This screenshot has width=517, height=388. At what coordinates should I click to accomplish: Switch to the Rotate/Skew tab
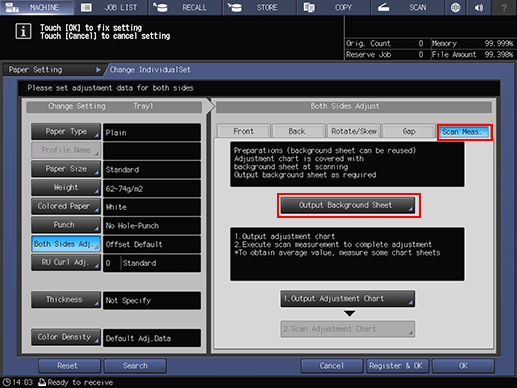[x=354, y=131]
